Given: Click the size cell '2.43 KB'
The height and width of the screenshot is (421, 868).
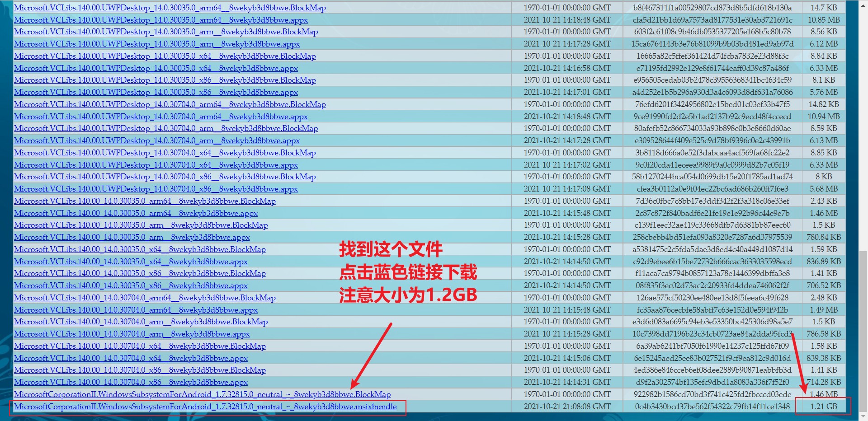Looking at the screenshot, I should tap(824, 201).
